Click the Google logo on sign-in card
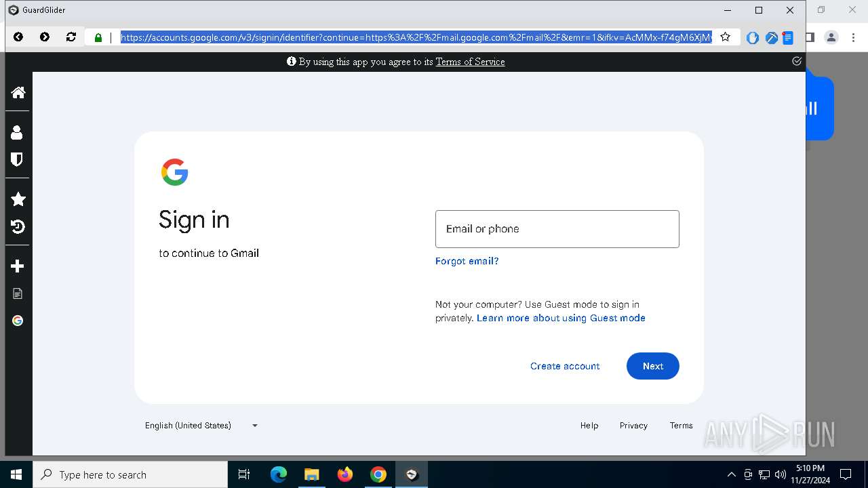 (x=174, y=172)
